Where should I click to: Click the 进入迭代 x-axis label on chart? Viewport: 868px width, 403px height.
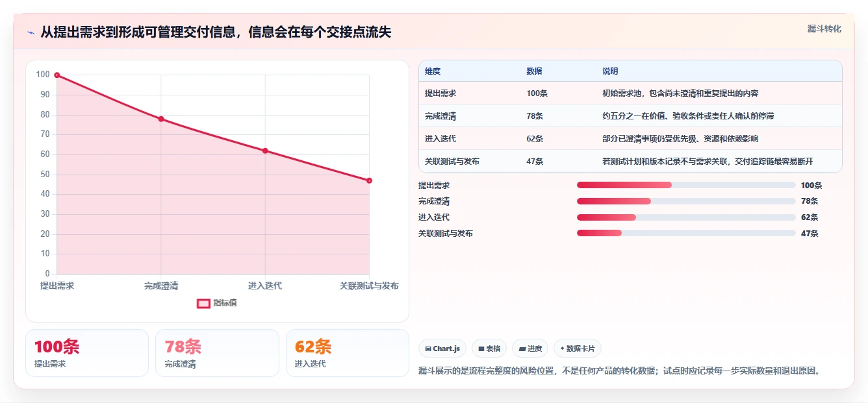click(x=265, y=286)
